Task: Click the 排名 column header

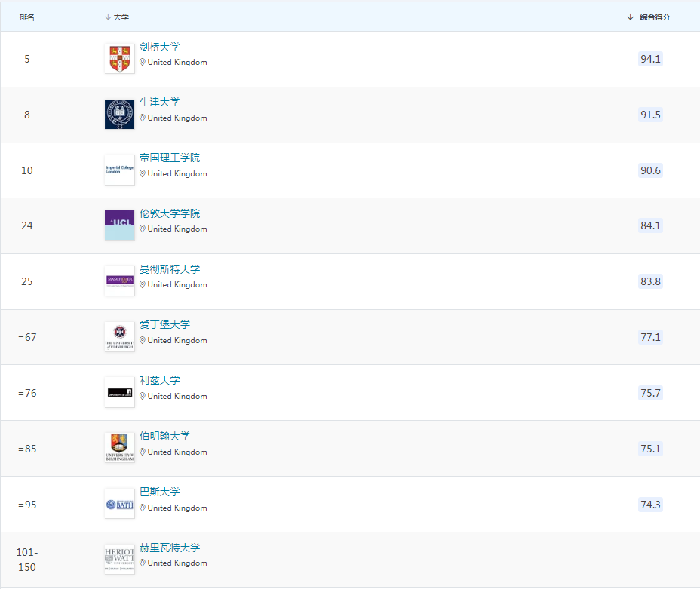Action: pos(27,17)
